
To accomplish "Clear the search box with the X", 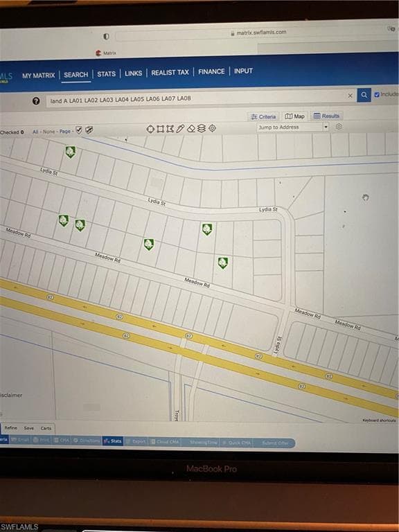I will click(x=350, y=96).
